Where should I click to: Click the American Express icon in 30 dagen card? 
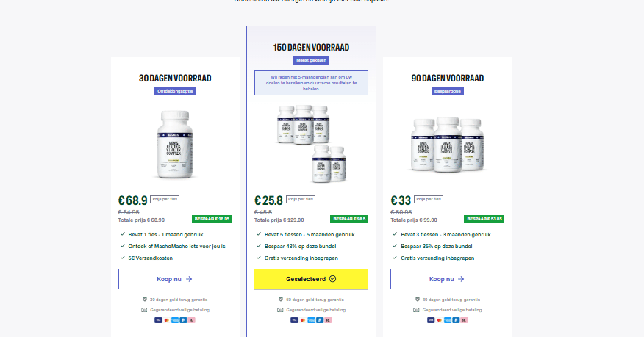[x=175, y=320]
